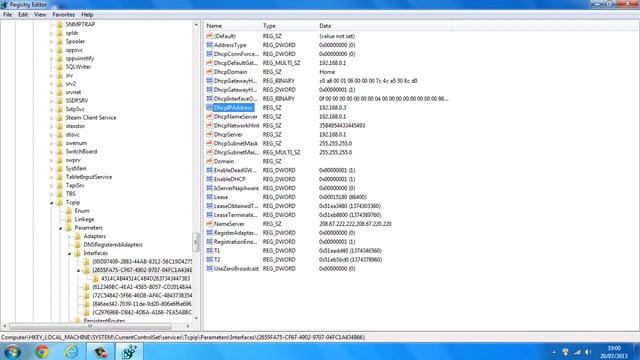Collapse the Parameters tree node
Image resolution: width=640 pixels, height=360 pixels.
pyautogui.click(x=61, y=228)
